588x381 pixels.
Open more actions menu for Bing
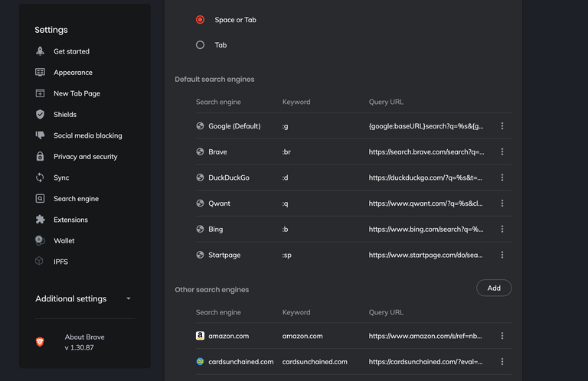tap(502, 229)
